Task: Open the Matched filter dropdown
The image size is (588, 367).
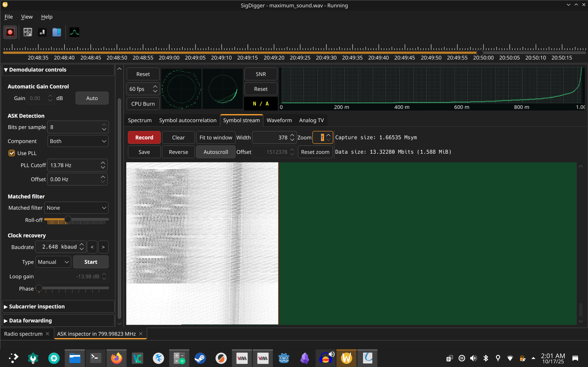Action: coord(76,208)
